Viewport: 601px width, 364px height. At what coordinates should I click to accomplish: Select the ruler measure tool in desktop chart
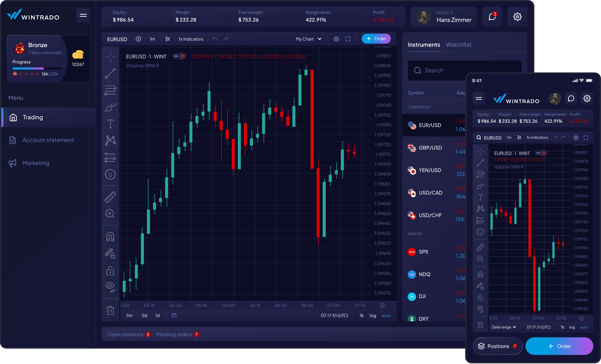pyautogui.click(x=110, y=197)
